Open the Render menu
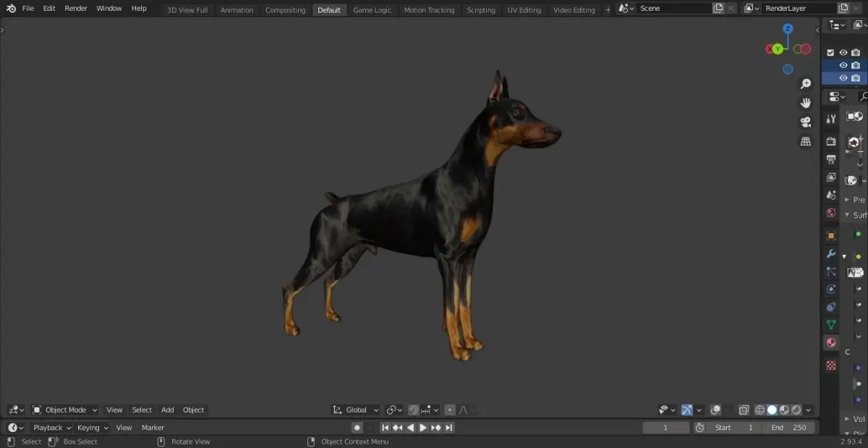The width and height of the screenshot is (868, 448). click(76, 8)
